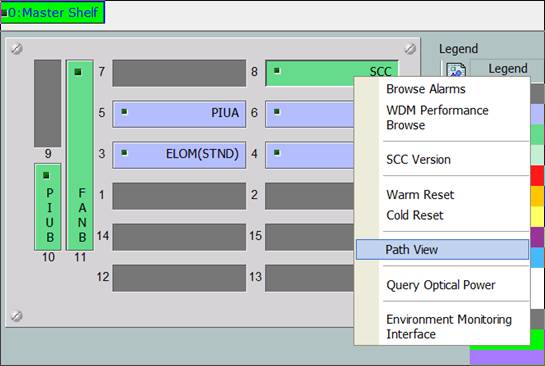Choose Cold Reset from the menu
545x366 pixels.
[x=415, y=215]
